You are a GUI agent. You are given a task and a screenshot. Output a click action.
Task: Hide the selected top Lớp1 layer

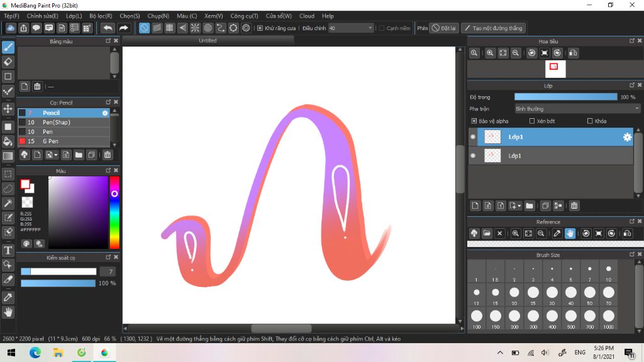473,137
